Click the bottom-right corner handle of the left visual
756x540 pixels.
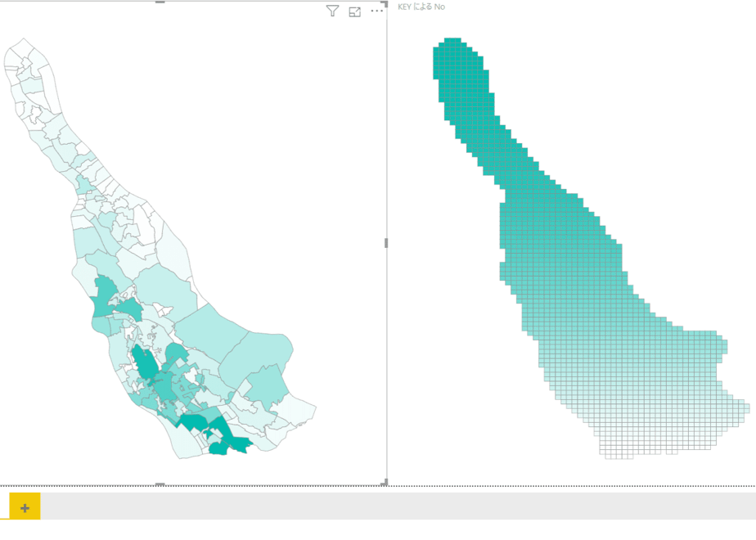click(385, 482)
